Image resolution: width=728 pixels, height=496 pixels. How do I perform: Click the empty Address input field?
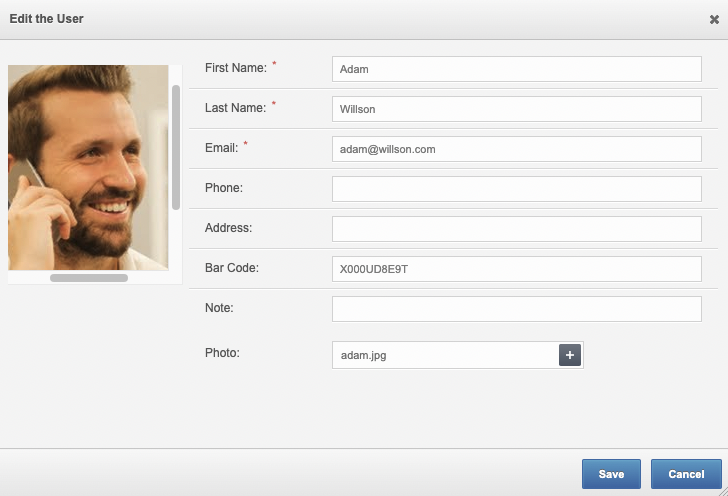[516, 229]
